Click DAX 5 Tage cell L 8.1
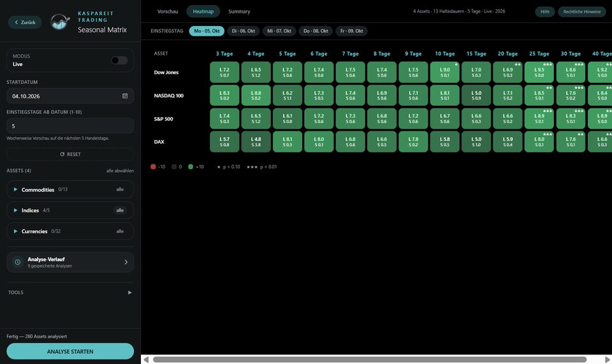612x364 pixels. (288, 142)
